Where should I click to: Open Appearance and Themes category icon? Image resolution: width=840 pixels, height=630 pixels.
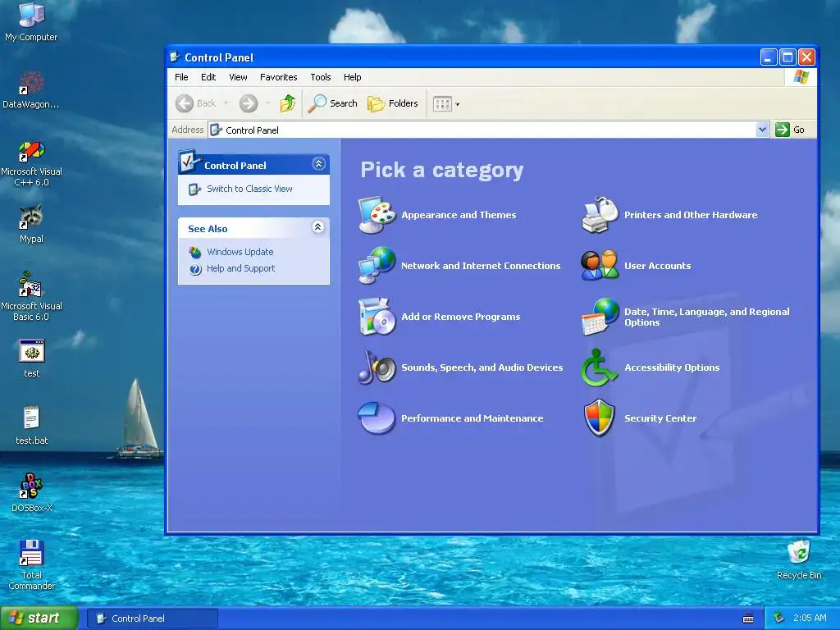(x=377, y=215)
